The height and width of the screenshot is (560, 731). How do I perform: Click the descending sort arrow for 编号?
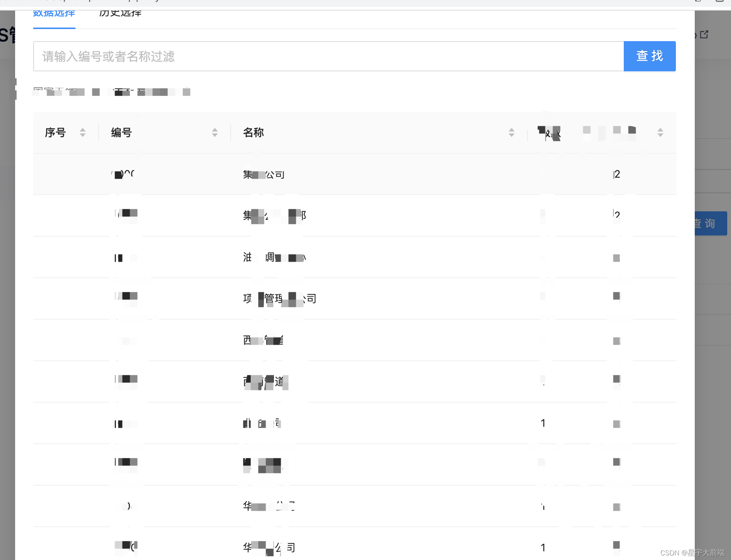(x=215, y=135)
